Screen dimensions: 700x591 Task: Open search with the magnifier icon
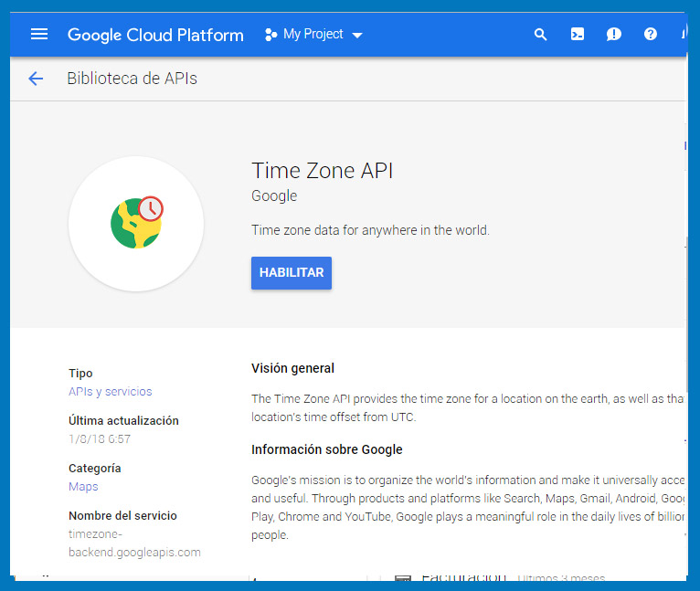tap(541, 35)
